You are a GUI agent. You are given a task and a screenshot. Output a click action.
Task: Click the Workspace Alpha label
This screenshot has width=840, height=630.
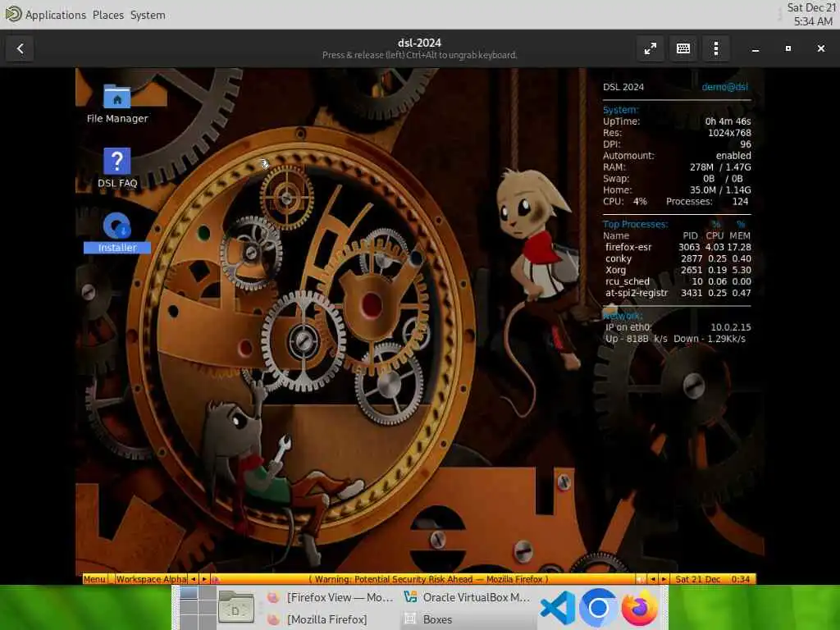pyautogui.click(x=152, y=579)
